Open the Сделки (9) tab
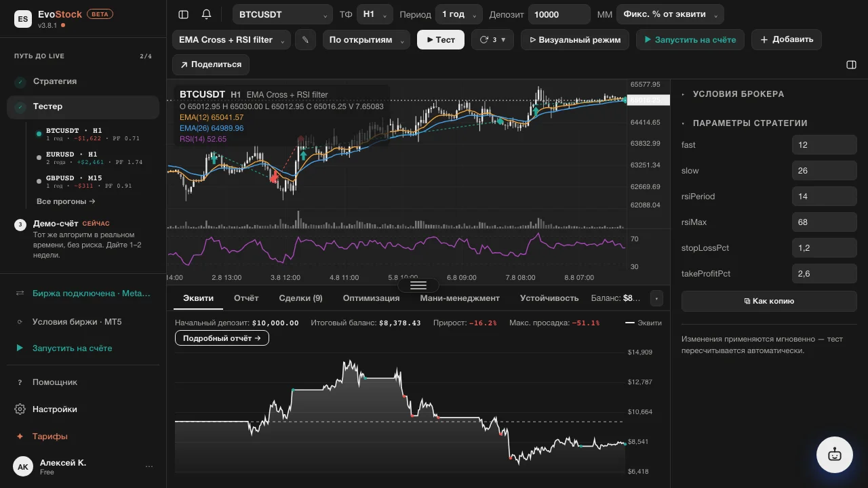Screen dimensions: 868x488 (x=300, y=298)
